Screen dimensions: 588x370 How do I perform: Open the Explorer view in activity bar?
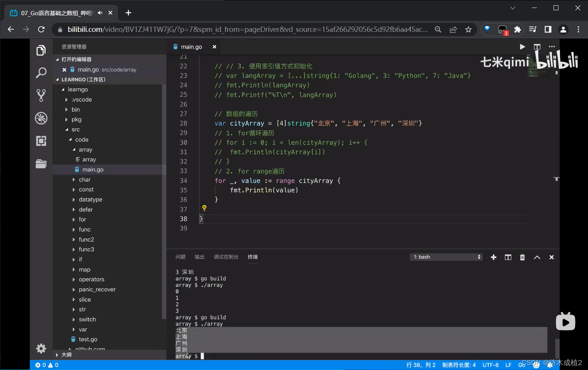click(x=41, y=50)
